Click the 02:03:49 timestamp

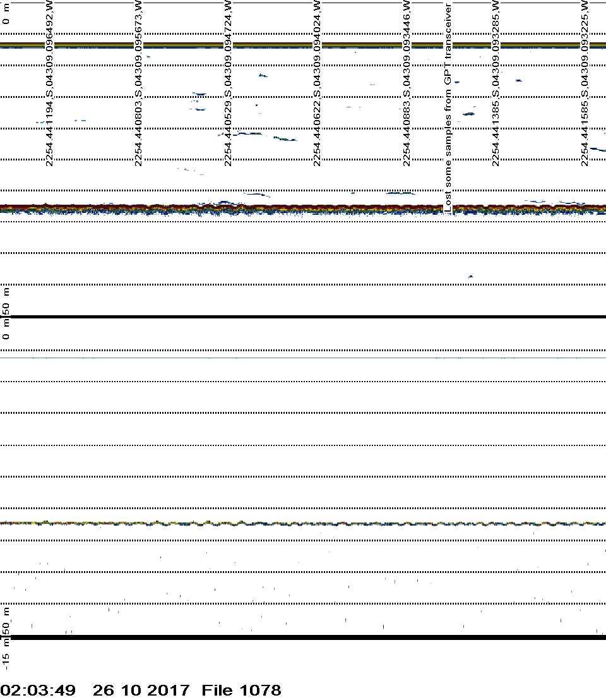[x=39, y=691]
